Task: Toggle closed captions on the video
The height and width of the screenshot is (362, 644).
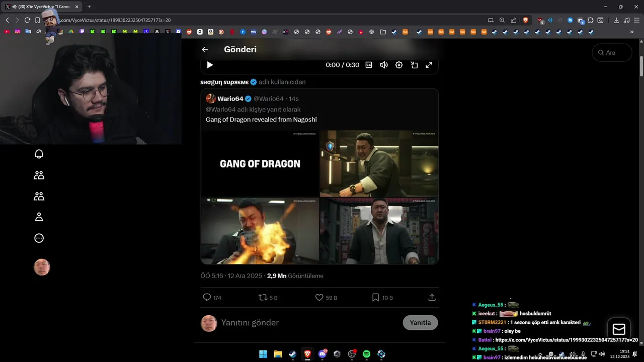Action: tap(369, 65)
